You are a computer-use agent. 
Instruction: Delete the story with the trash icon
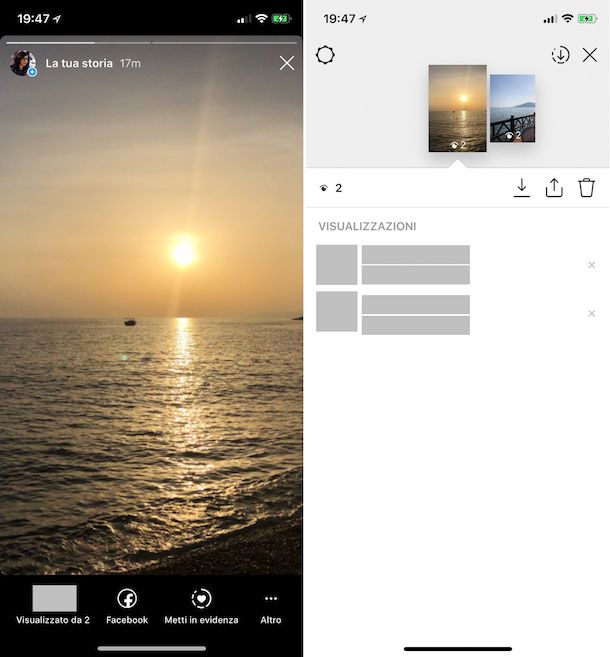click(x=587, y=188)
